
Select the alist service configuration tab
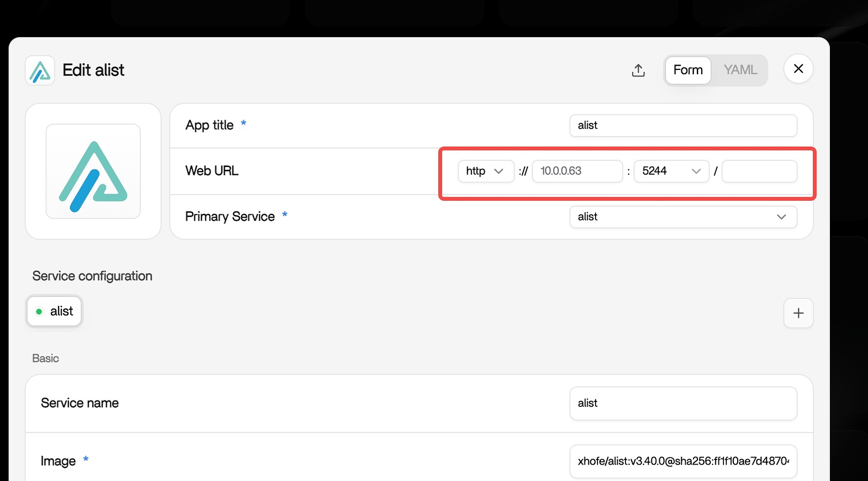pos(54,311)
